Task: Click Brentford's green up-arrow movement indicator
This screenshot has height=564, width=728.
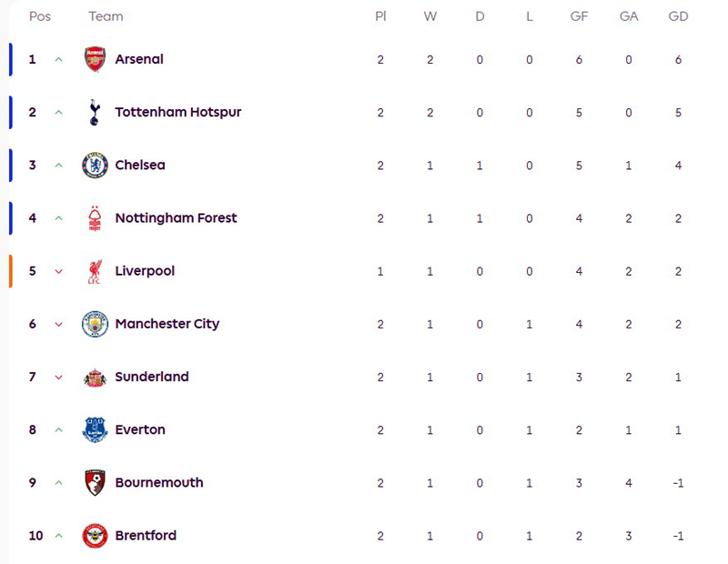Action: pyautogui.click(x=59, y=537)
